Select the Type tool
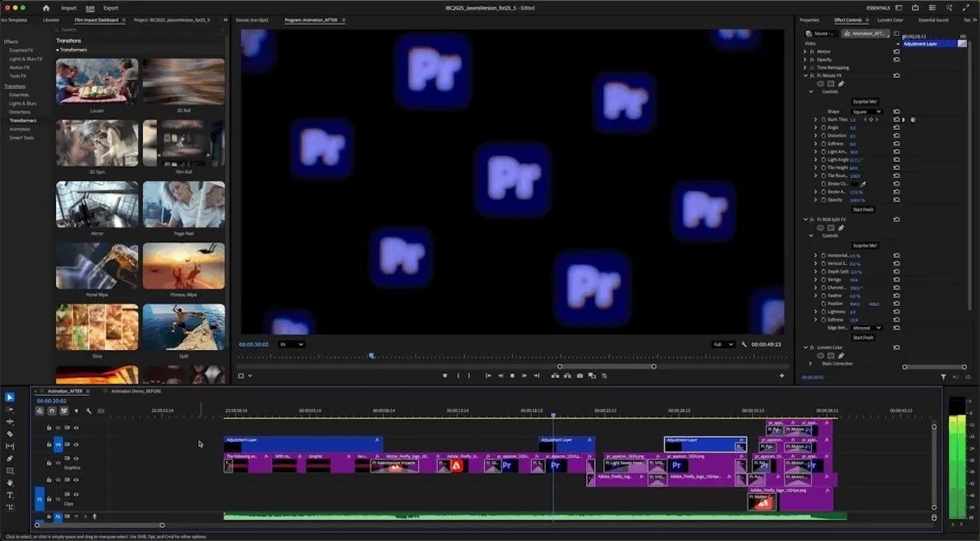This screenshot has height=541, width=980. (10, 495)
